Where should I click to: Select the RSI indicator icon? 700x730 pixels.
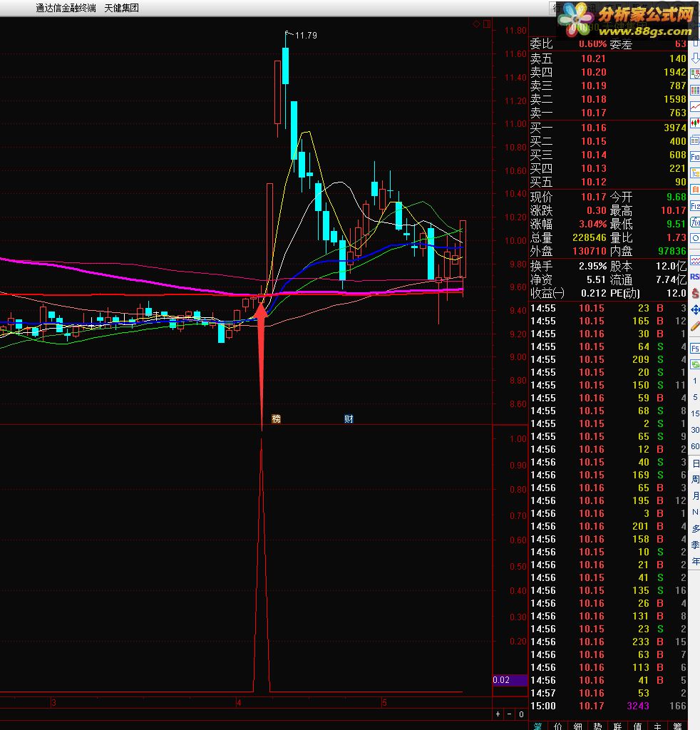coord(695,277)
